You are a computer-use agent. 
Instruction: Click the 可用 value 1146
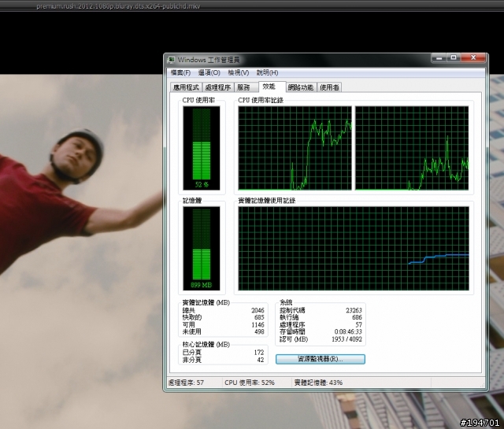[x=258, y=325]
